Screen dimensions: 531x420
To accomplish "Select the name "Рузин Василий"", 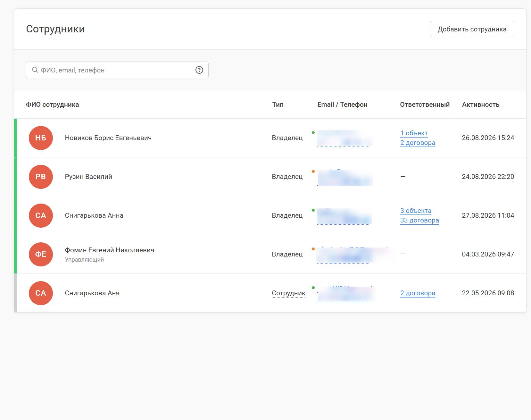I will click(88, 177).
